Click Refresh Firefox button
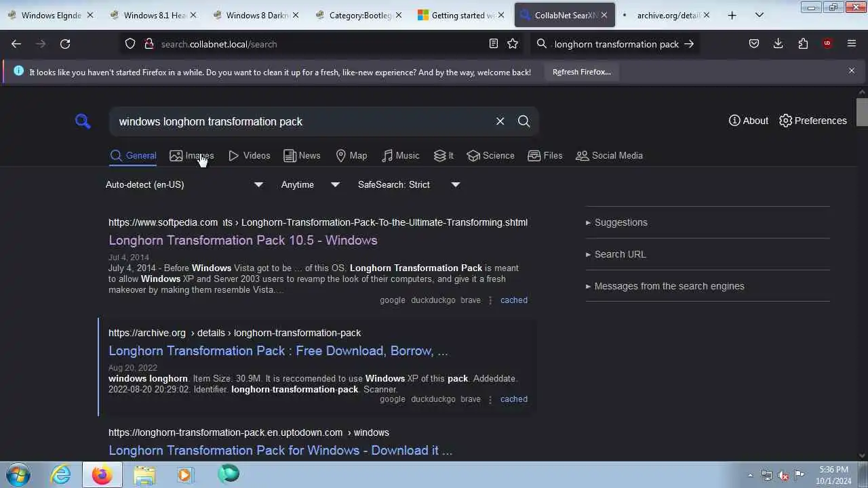Image resolution: width=868 pixels, height=488 pixels. (582, 72)
